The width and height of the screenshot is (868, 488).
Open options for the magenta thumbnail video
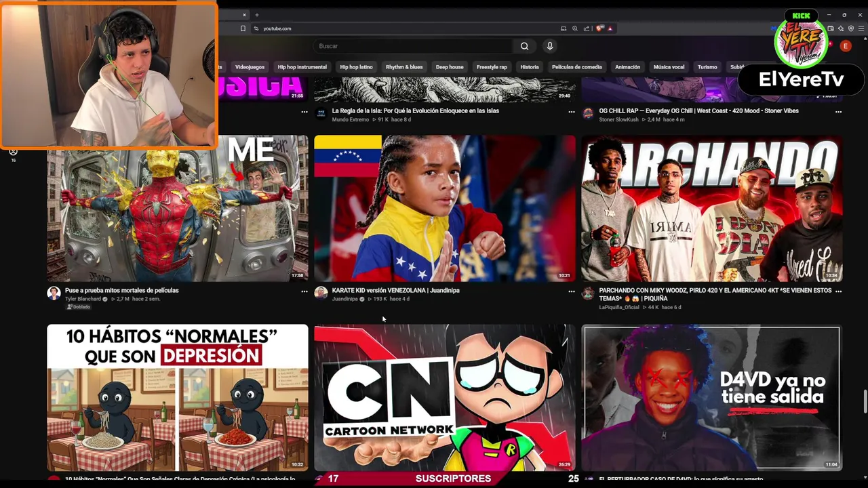point(304,111)
